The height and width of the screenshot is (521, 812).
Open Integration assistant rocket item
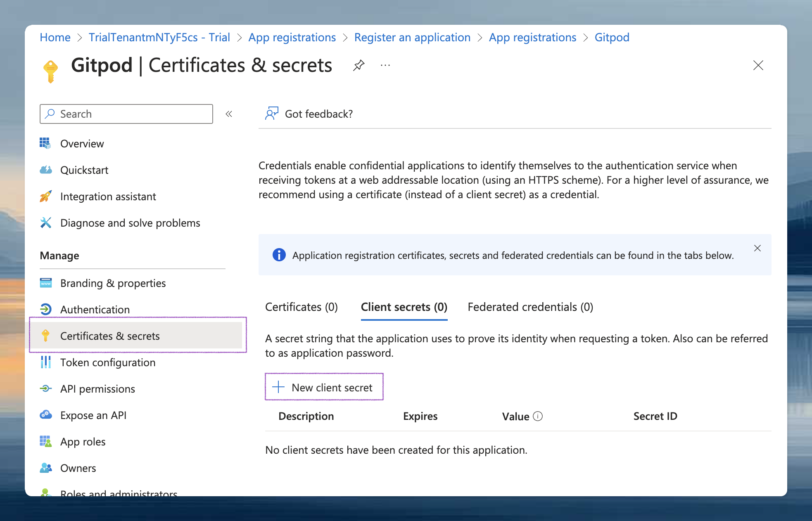coord(108,197)
